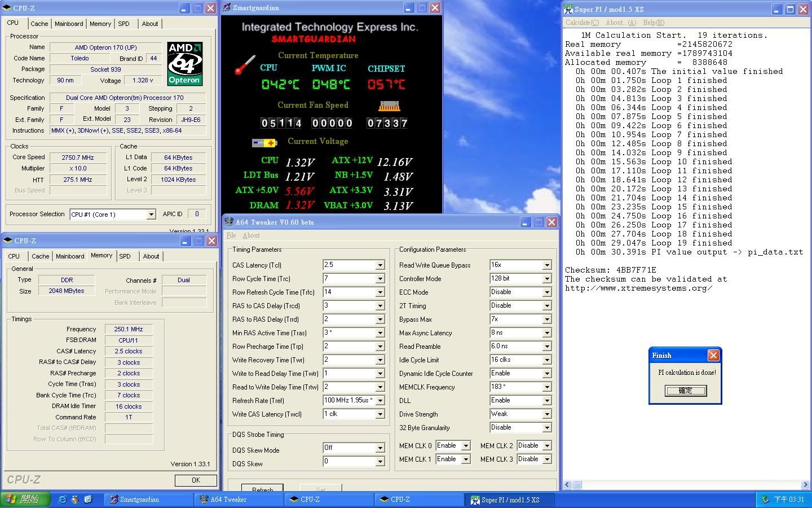Open the Write CAS Latency (Twcl) dropdown

click(380, 414)
